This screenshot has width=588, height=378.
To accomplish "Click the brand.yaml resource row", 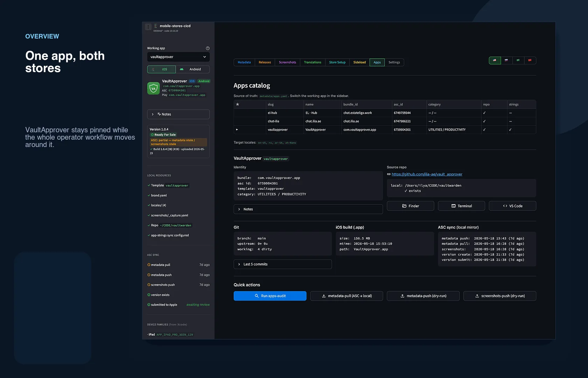I will (x=157, y=196).
